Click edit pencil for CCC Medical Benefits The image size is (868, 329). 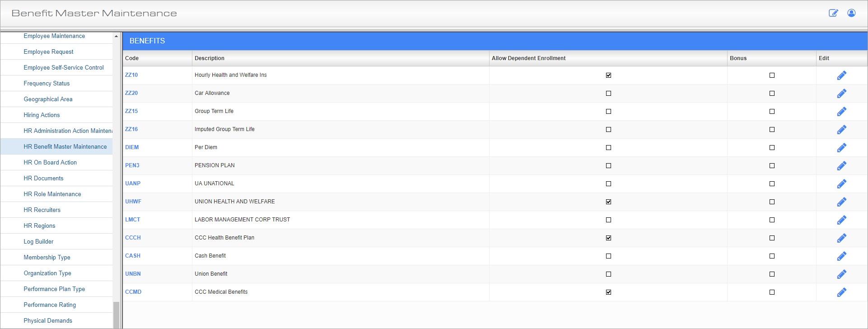841,292
